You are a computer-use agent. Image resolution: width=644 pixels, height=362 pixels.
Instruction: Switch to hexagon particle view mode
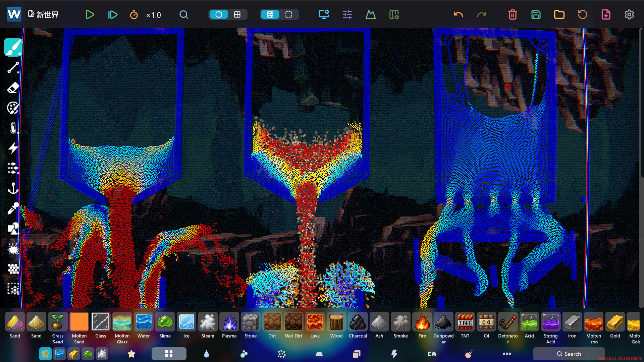click(x=219, y=14)
